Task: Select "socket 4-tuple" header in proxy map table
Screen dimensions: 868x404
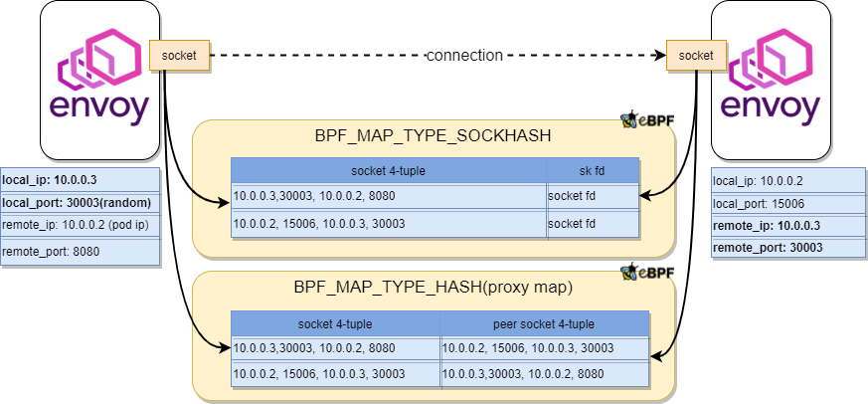Action: pyautogui.click(x=335, y=323)
